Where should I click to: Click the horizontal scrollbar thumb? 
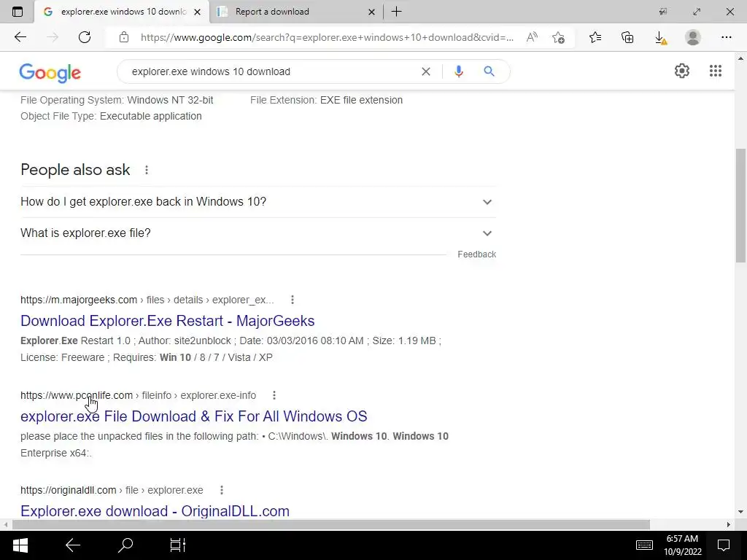pos(330,525)
